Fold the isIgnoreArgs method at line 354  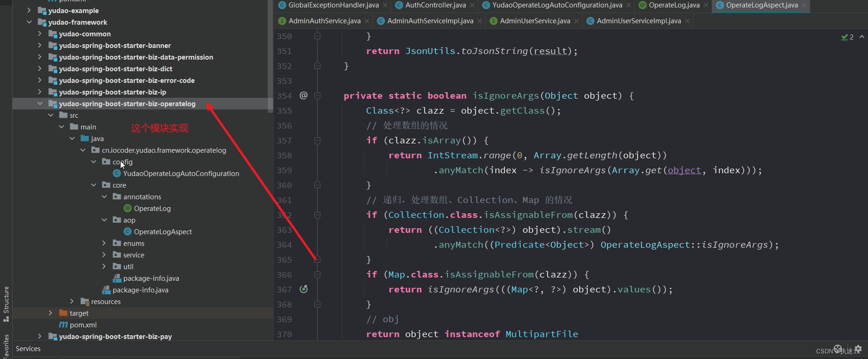tap(317, 96)
